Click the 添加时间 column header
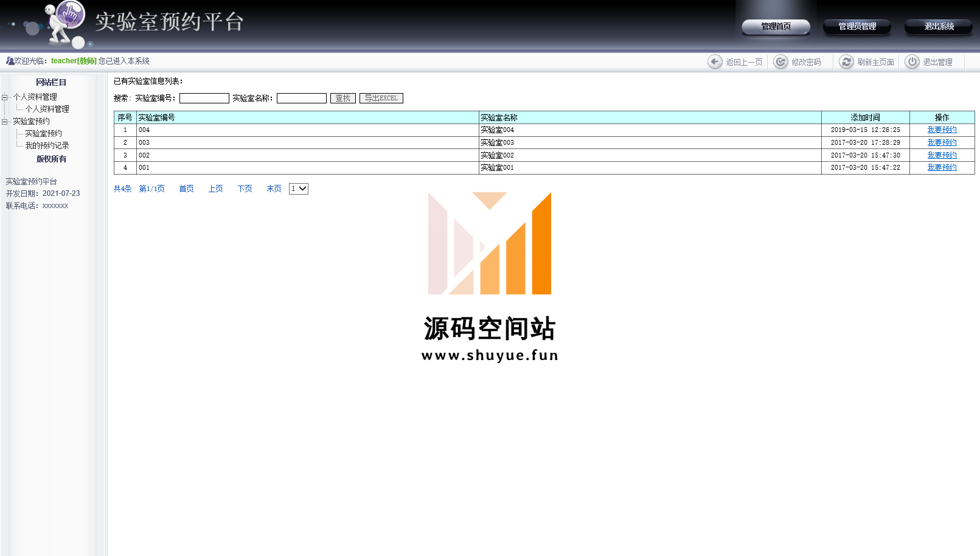980x556 pixels. (865, 117)
